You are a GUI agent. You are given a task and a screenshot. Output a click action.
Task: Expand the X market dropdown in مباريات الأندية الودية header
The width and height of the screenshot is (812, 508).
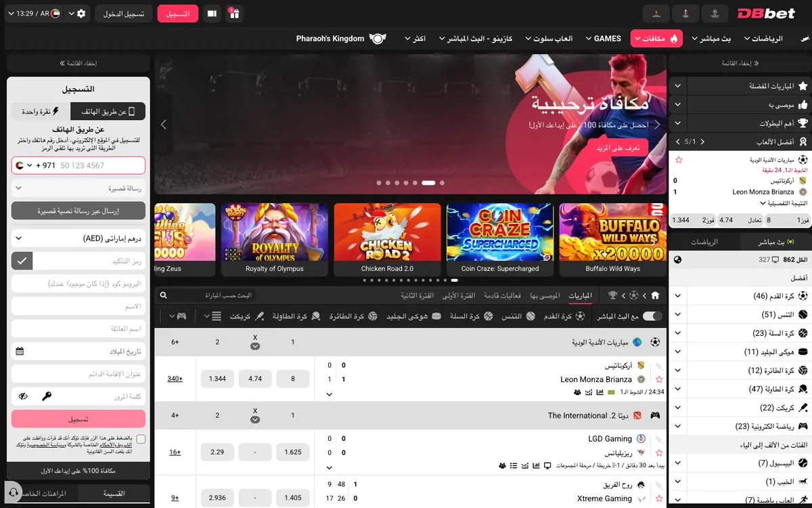pyautogui.click(x=255, y=346)
